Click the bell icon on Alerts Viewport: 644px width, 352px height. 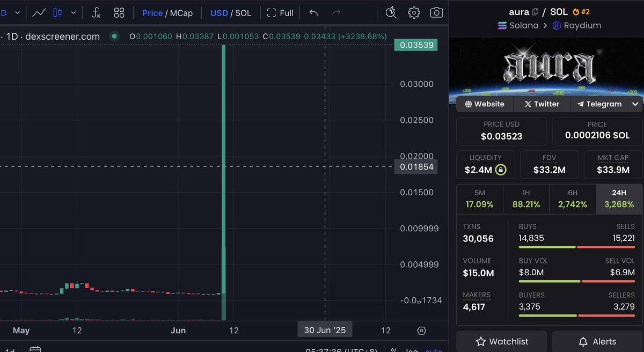[x=583, y=341]
